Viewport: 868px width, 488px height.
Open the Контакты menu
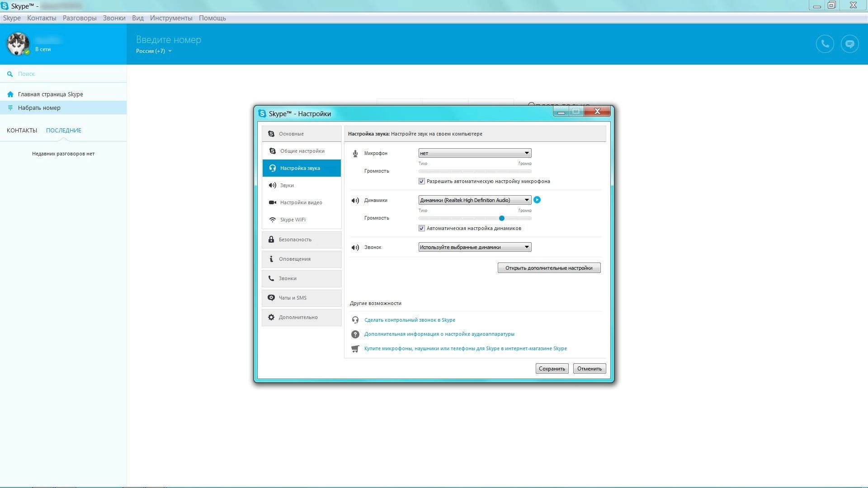tap(42, 18)
